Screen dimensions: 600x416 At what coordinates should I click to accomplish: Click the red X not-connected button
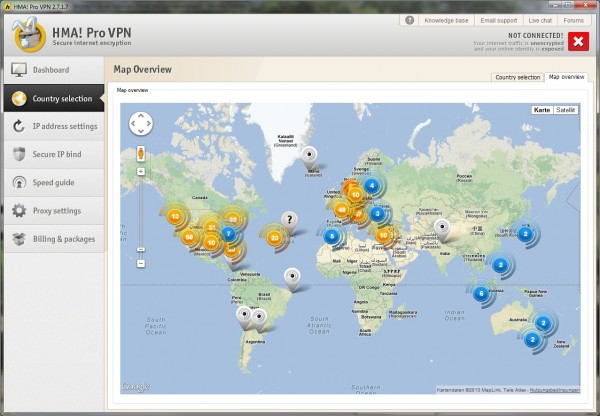point(578,41)
